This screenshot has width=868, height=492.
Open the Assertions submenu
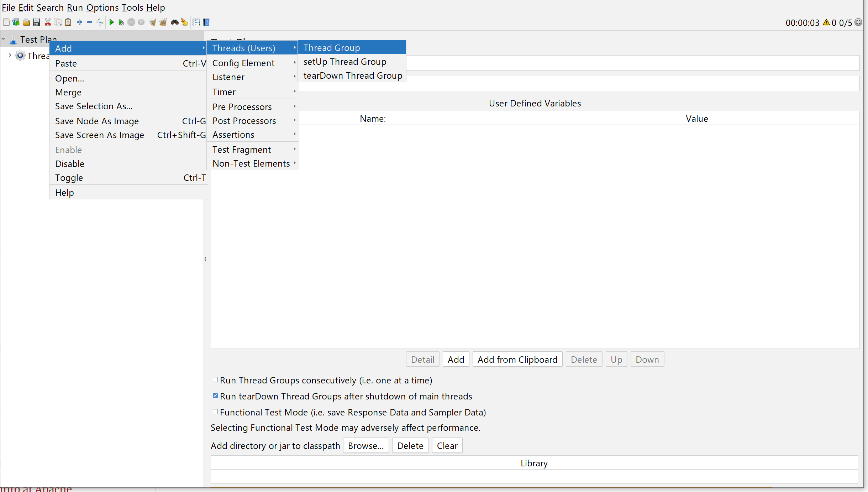pyautogui.click(x=253, y=135)
